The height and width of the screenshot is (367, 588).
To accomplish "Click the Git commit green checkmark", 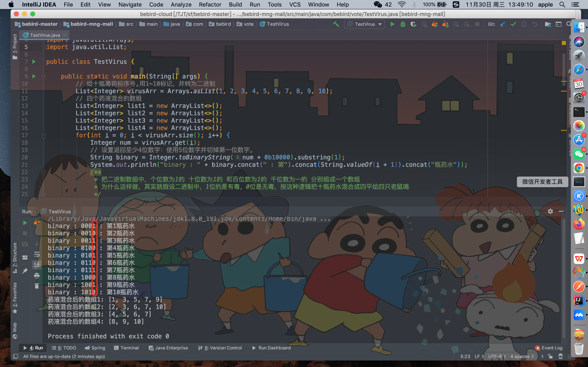I will 513,24.
